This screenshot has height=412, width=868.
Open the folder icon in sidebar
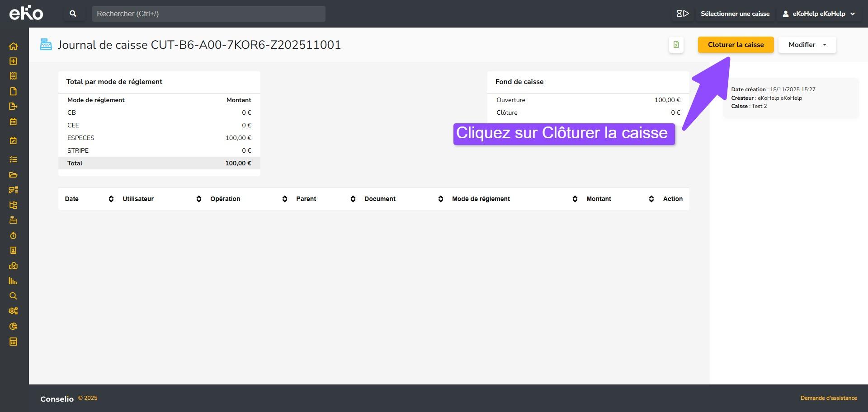[13, 175]
